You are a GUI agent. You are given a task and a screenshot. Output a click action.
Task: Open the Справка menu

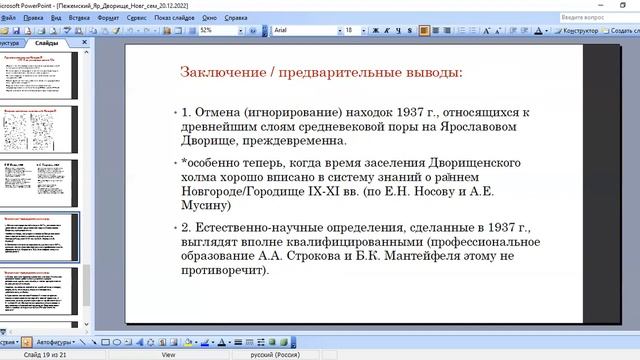click(x=236, y=18)
